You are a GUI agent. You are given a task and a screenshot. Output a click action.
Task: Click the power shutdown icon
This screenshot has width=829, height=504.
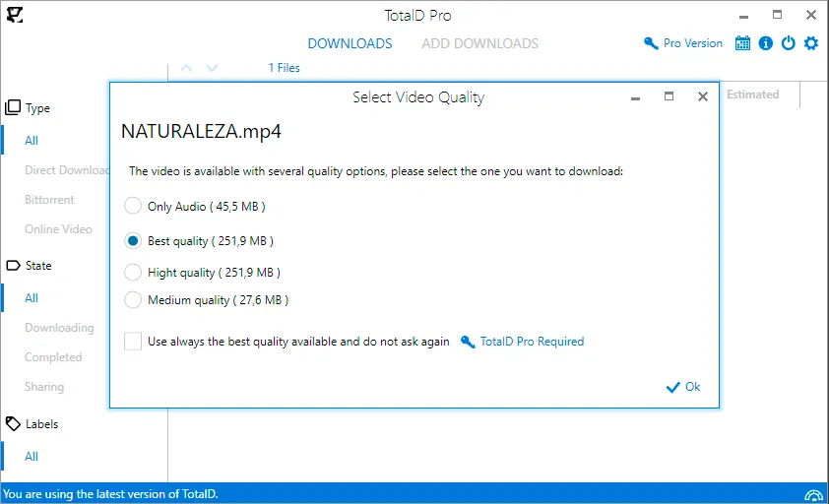pos(788,43)
